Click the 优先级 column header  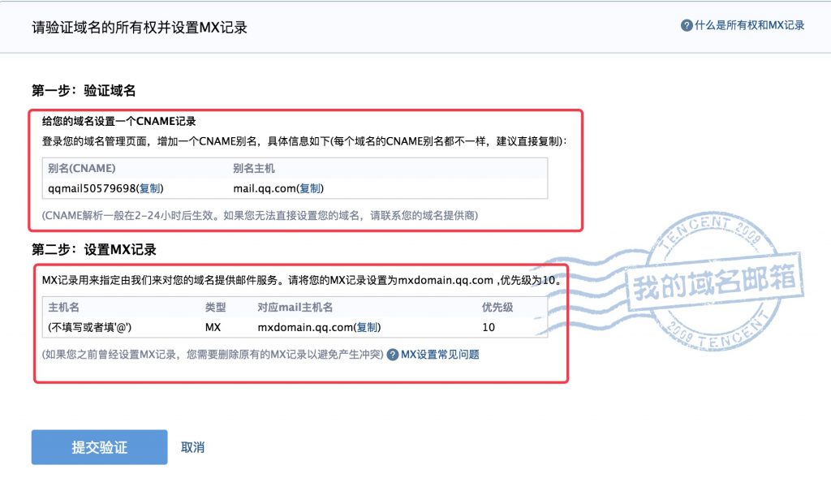[497, 308]
